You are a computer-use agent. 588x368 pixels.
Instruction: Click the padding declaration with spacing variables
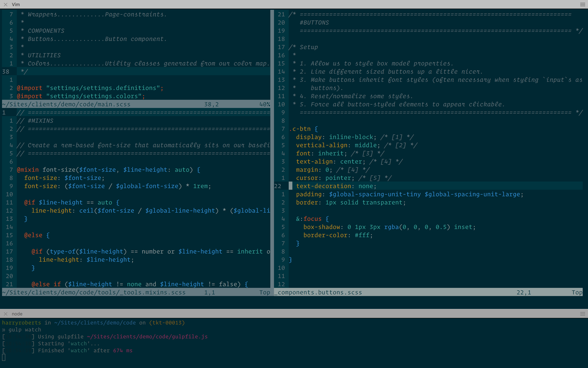pos(410,194)
